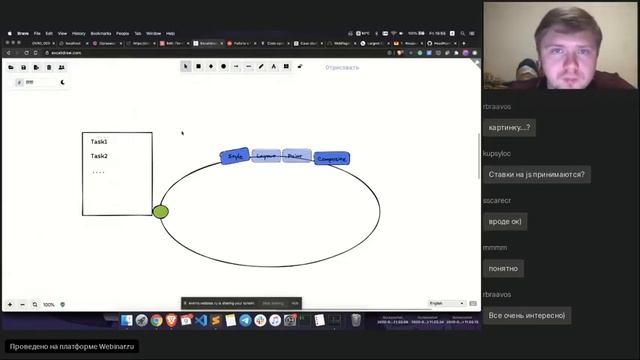640x360 pixels.
Task: Reload the page with refresh icon
Action: pos(27,53)
